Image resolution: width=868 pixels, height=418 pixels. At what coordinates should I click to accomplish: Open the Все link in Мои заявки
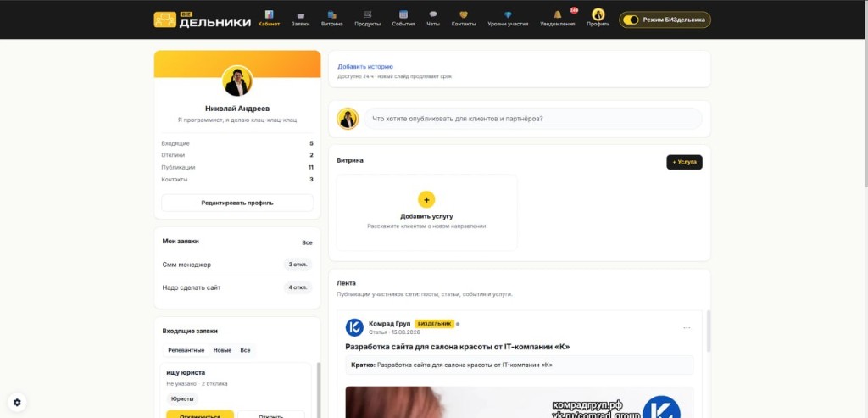[307, 242]
